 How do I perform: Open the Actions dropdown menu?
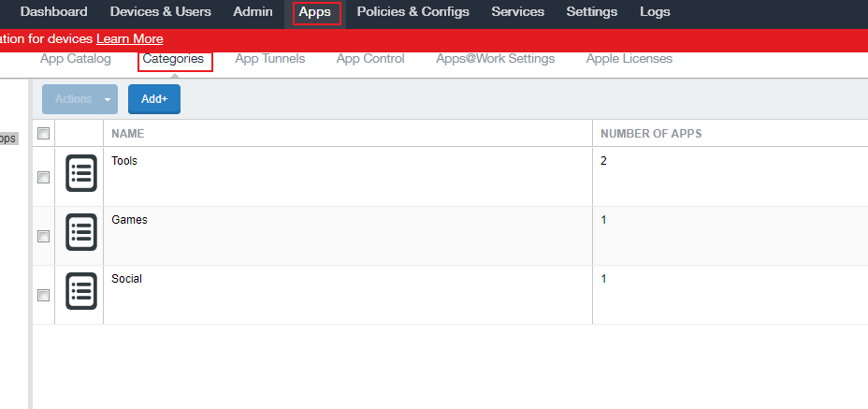tap(80, 99)
